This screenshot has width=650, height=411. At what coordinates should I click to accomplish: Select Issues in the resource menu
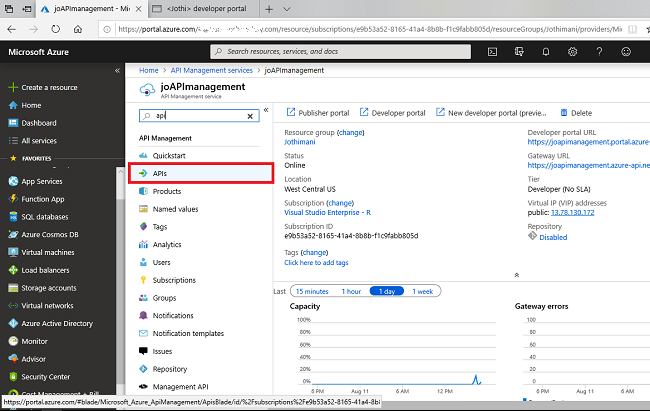click(155, 351)
